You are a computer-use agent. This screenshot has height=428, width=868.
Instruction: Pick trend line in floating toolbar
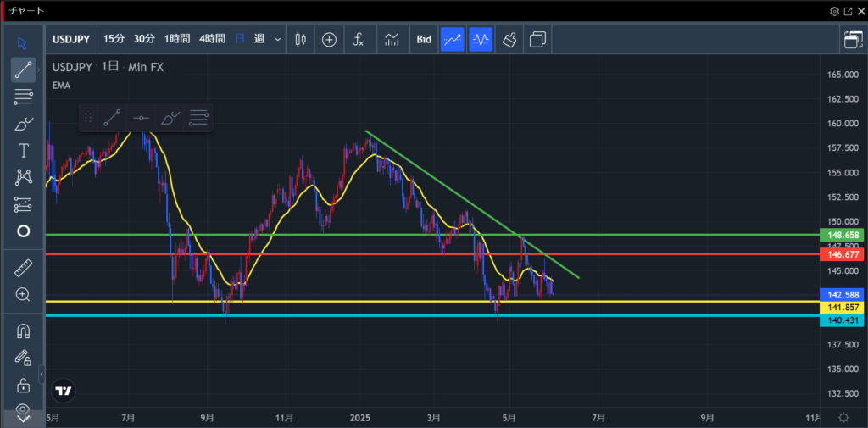(112, 117)
